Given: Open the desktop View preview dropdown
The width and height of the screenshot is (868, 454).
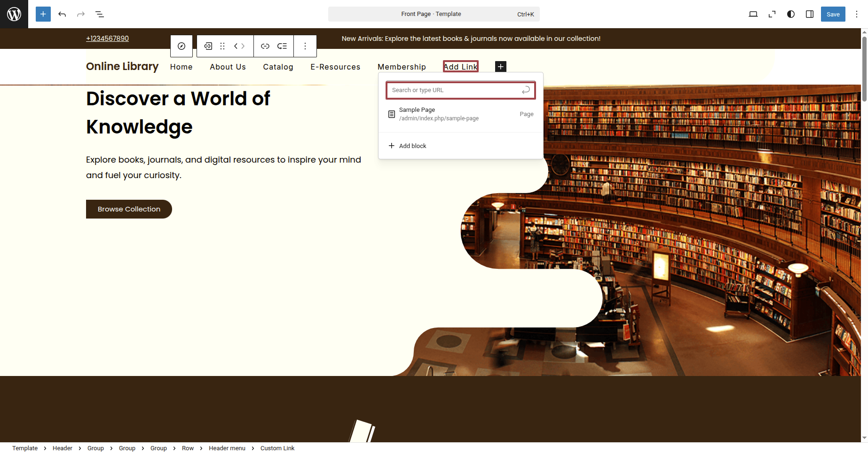Looking at the screenshot, I should [x=753, y=14].
